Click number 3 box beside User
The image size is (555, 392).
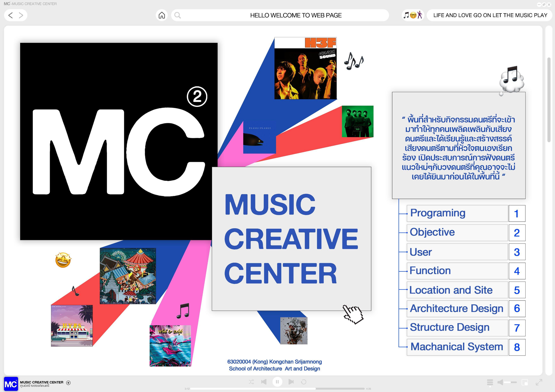tap(517, 252)
